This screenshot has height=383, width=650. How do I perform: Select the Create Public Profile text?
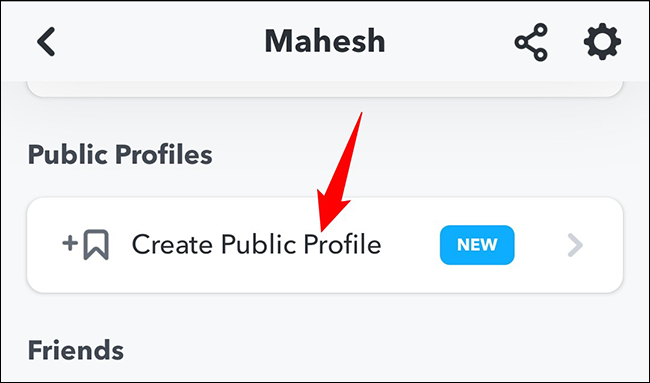coord(256,244)
